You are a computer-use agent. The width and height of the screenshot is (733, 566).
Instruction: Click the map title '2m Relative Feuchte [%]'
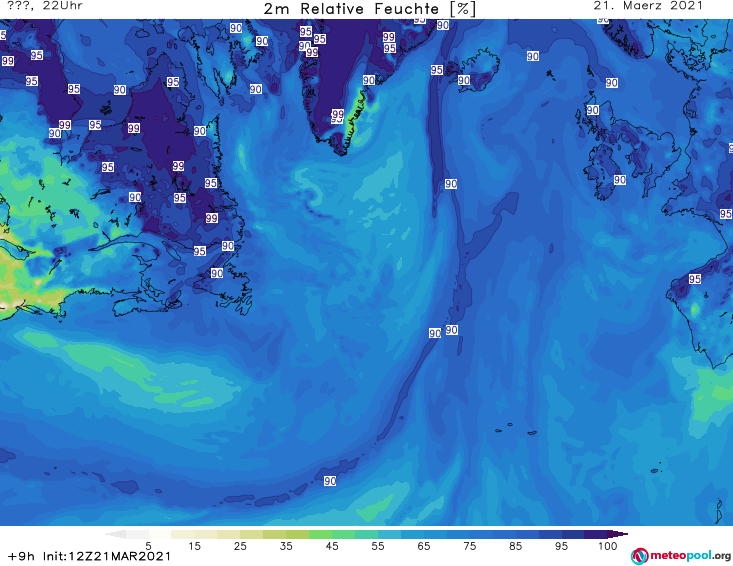[369, 8]
